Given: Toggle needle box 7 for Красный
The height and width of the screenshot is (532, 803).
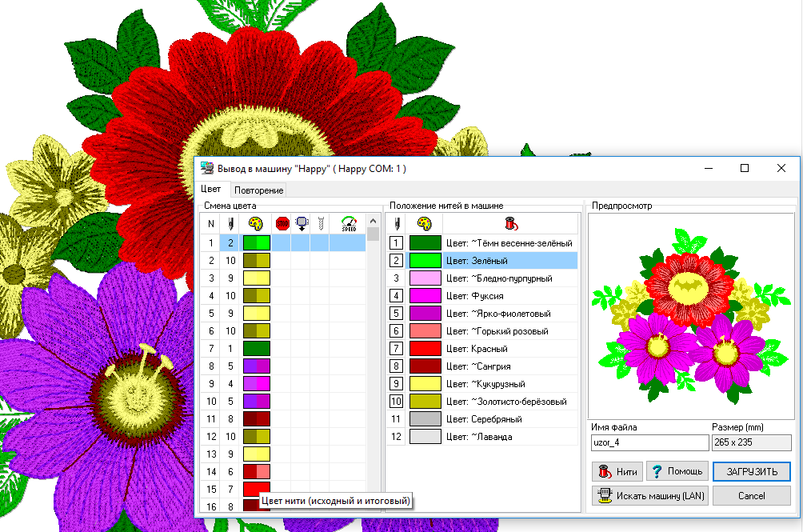Looking at the screenshot, I should coord(396,349).
